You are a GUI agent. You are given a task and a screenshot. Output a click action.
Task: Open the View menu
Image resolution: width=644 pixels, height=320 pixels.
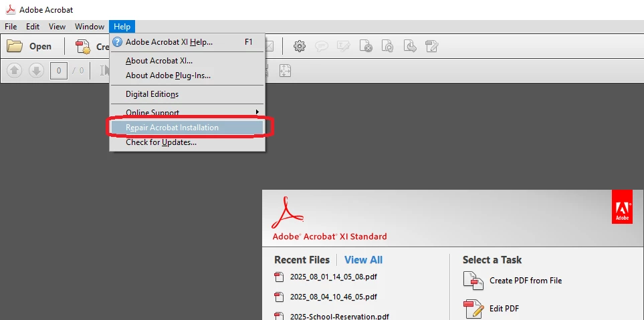57,27
